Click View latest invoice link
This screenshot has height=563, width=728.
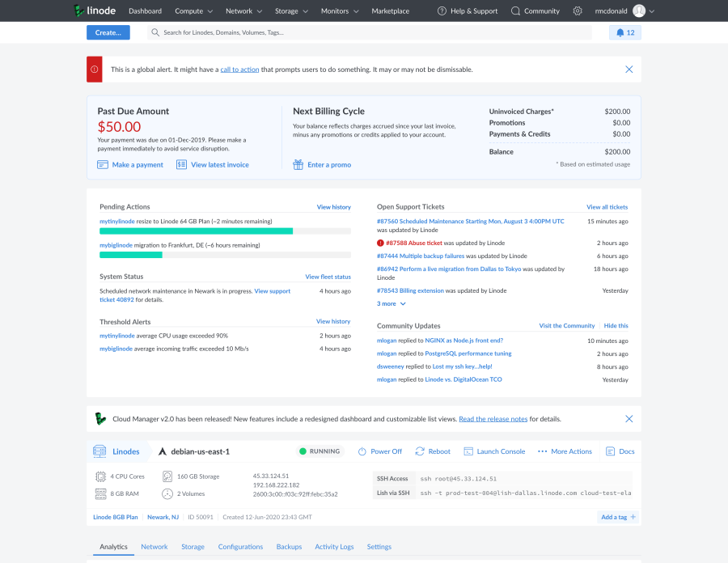pyautogui.click(x=220, y=165)
